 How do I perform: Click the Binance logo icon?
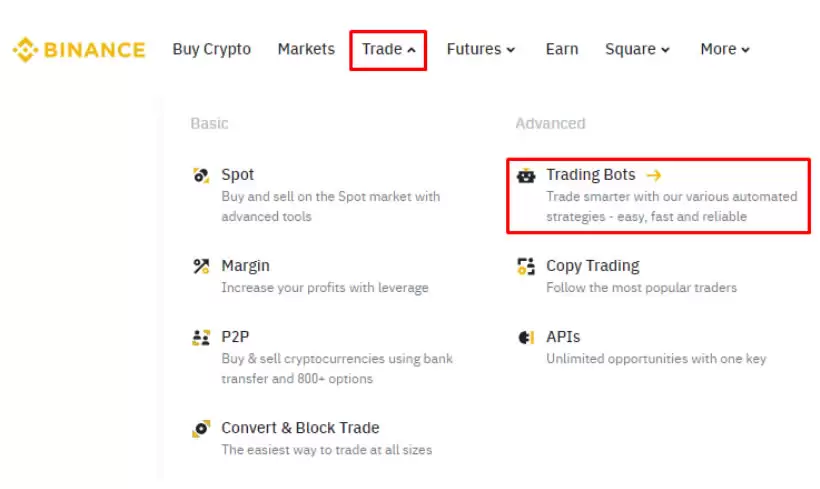25,49
